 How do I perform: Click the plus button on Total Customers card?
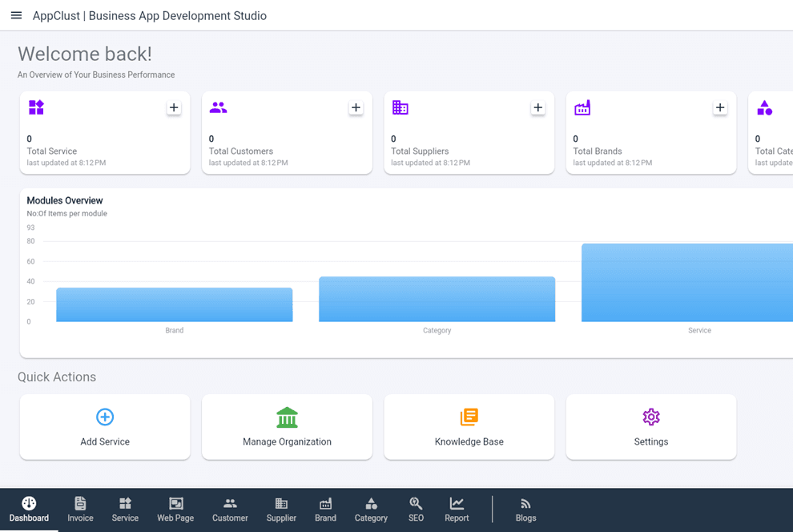pos(356,107)
